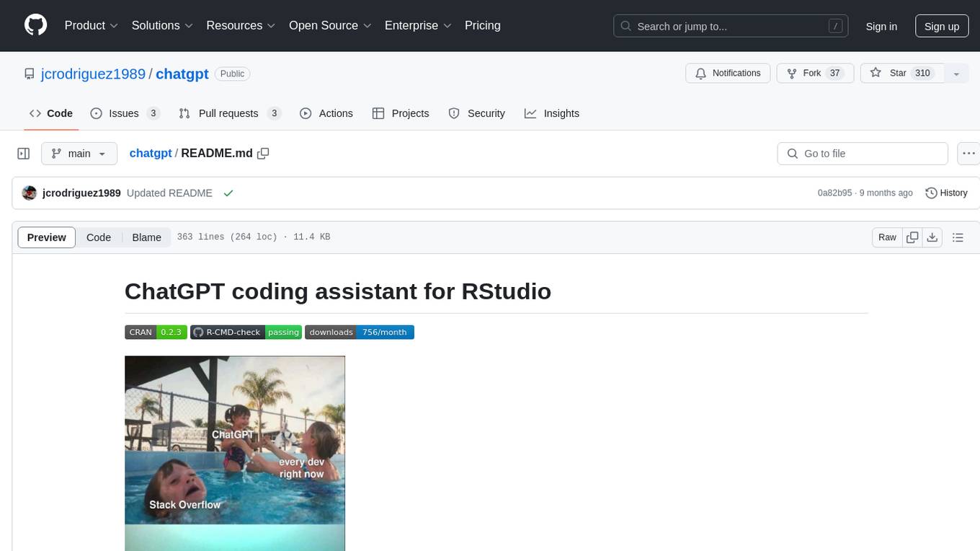Click the R-CMD-check passing badge
The width and height of the screenshot is (980, 551).
(x=246, y=332)
